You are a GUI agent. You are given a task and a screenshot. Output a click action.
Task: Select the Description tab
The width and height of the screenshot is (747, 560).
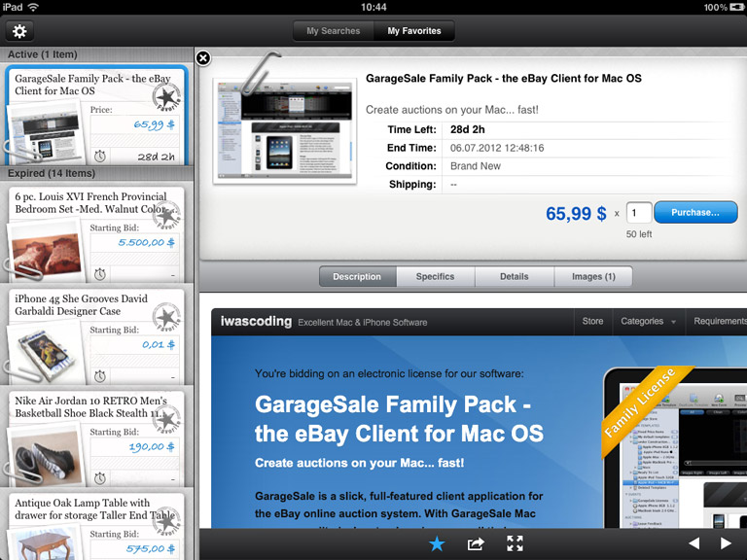[357, 277]
